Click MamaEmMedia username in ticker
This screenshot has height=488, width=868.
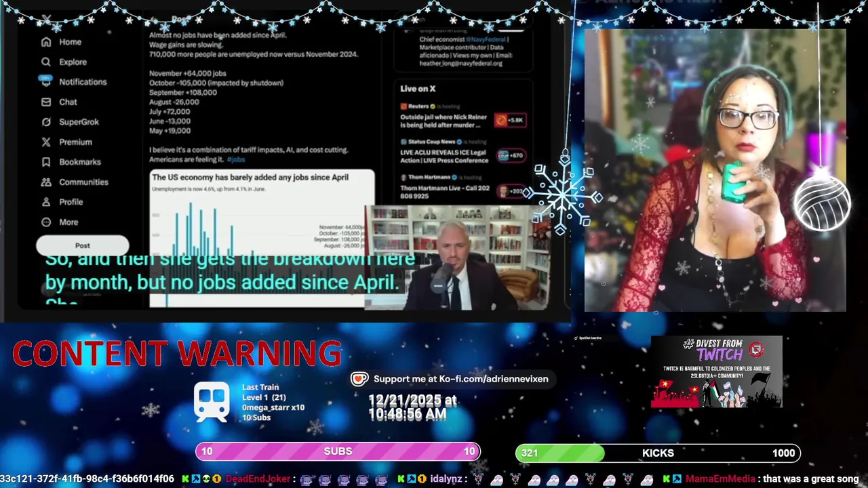coord(720,479)
